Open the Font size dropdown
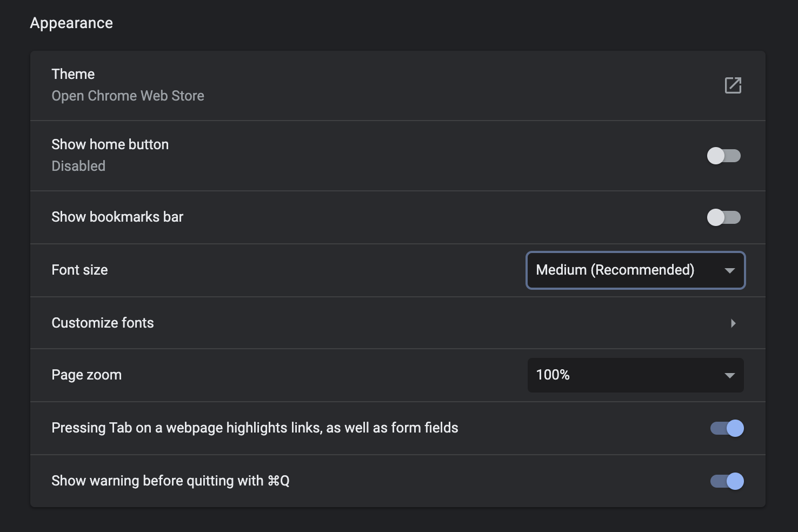This screenshot has width=798, height=532. (x=636, y=270)
